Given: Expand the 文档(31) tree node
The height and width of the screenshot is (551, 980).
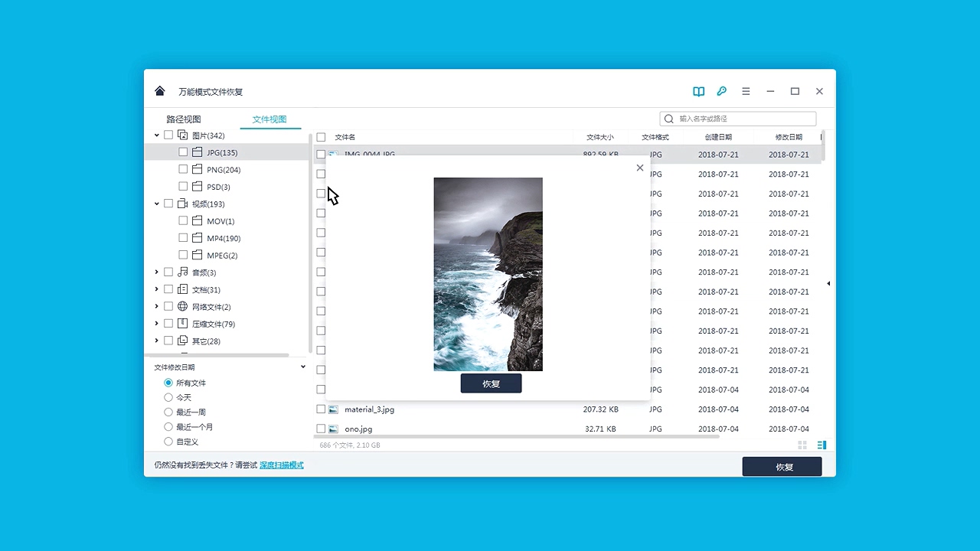Looking at the screenshot, I should [x=157, y=289].
